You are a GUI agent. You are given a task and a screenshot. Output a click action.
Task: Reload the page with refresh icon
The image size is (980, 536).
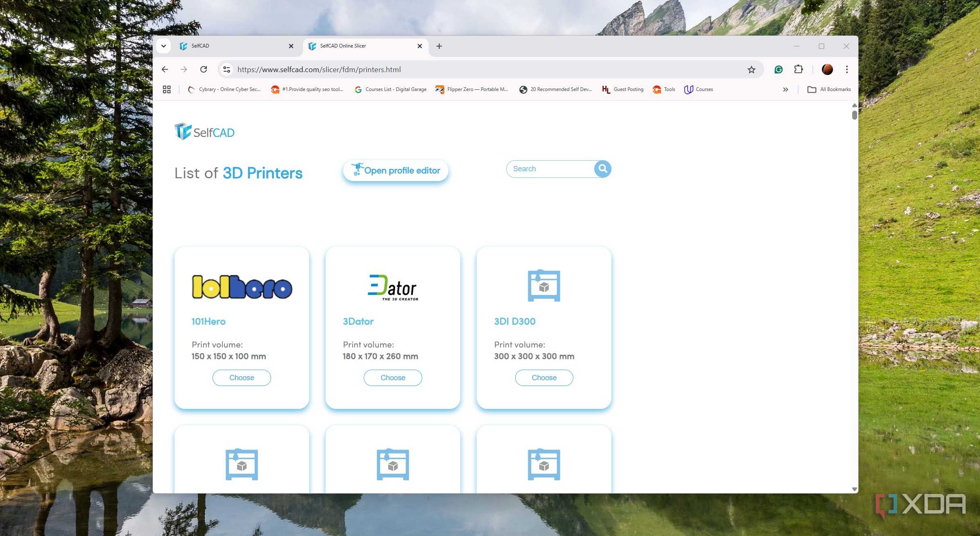[204, 69]
